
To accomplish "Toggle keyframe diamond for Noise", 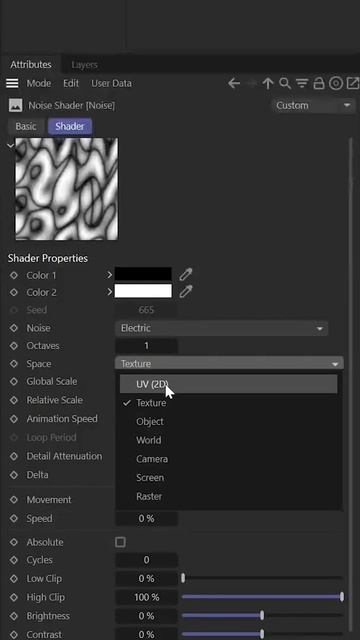I will (14, 328).
